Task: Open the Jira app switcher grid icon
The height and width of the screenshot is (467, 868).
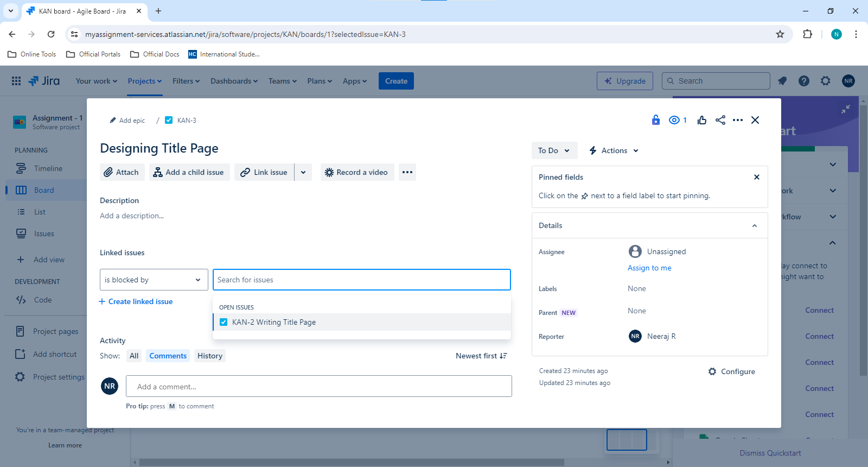Action: pos(16,81)
